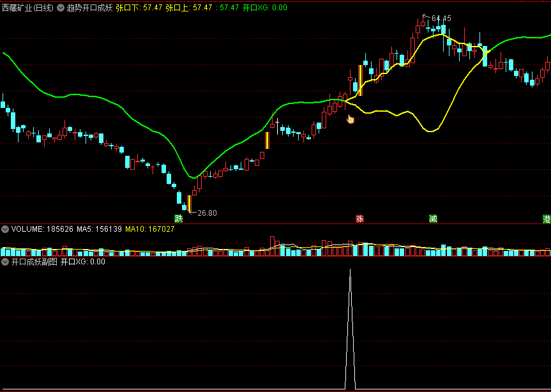Expand the VOLUME panel dropdown arrow
Image resolution: width=551 pixels, height=392 pixels.
pyautogui.click(x=5, y=229)
